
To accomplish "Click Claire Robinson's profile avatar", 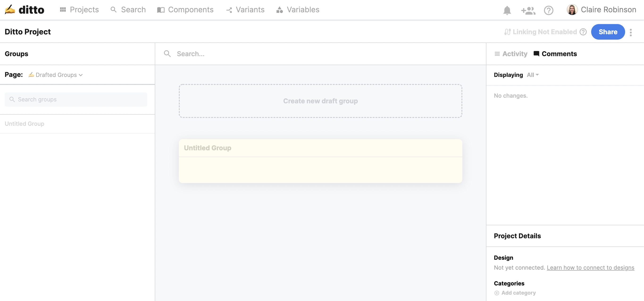I will coord(572,10).
